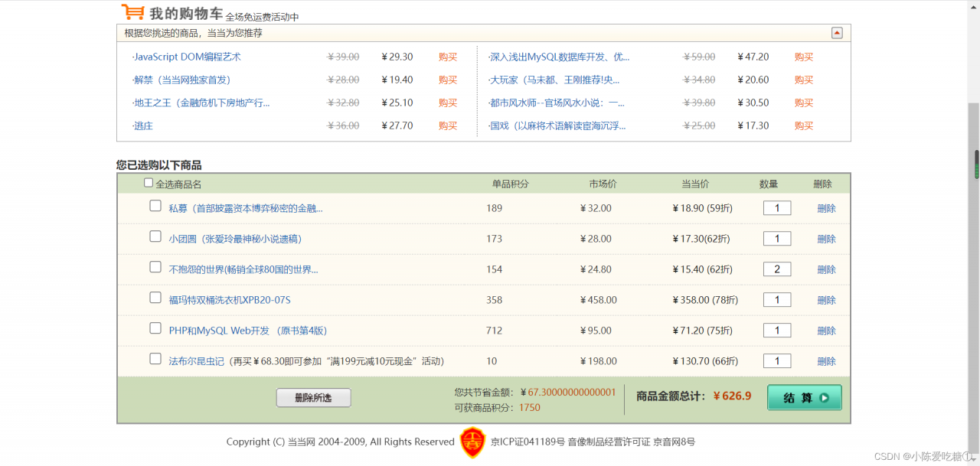The height and width of the screenshot is (466, 980).
Task: Click 购买 for 国戏
Action: (804, 125)
